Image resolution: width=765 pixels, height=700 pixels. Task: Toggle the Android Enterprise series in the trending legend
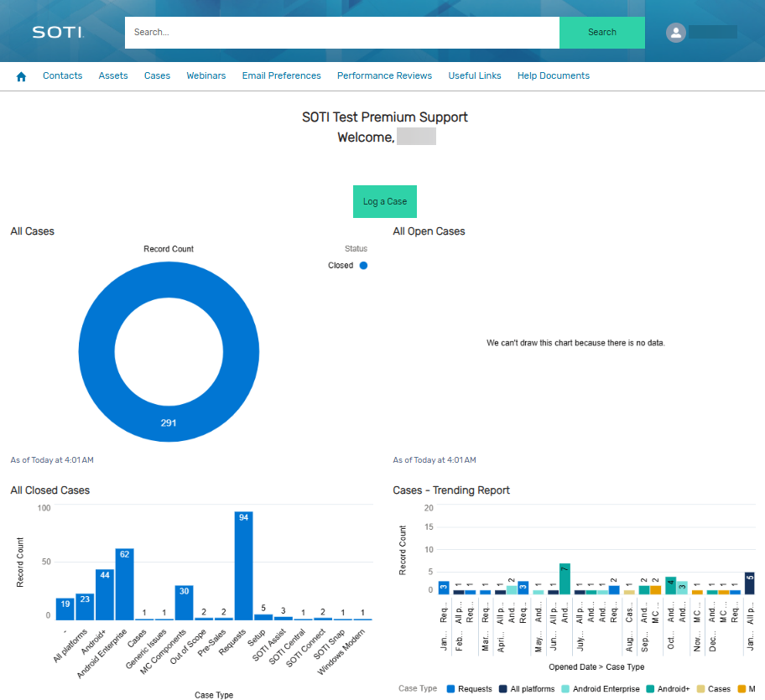[565, 689]
